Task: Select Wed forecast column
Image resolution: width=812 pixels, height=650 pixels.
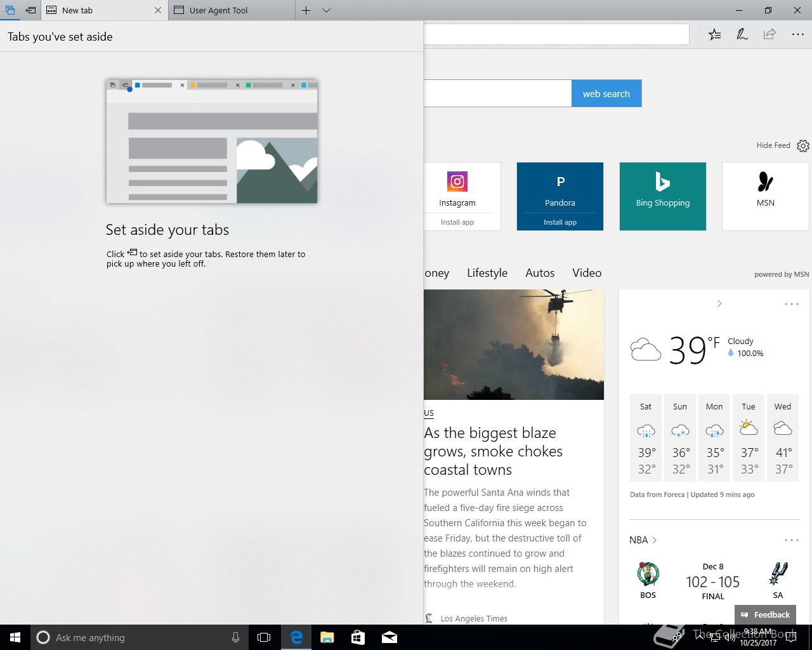Action: tap(783, 438)
